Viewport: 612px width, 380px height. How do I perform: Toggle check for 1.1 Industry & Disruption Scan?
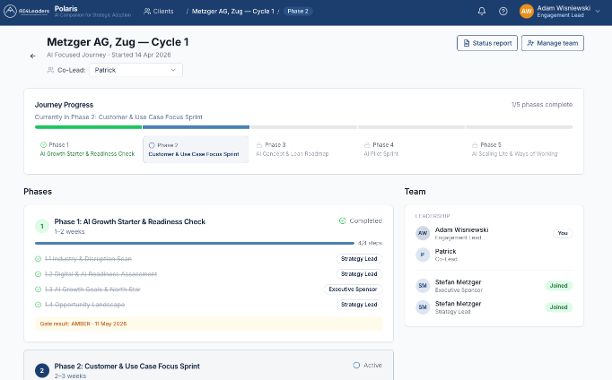tap(38, 259)
